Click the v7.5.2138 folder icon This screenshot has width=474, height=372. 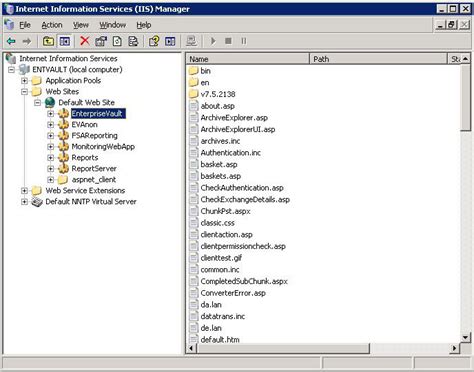193,94
